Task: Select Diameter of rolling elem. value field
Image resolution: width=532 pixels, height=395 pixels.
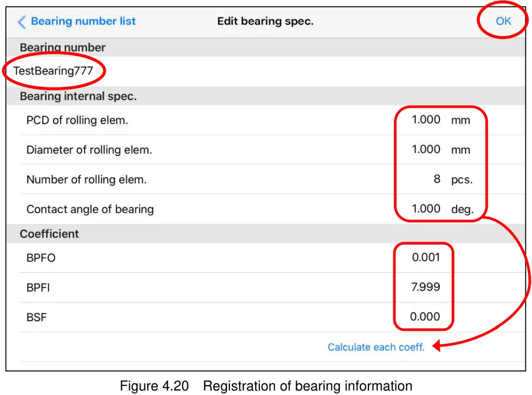Action: (x=426, y=149)
